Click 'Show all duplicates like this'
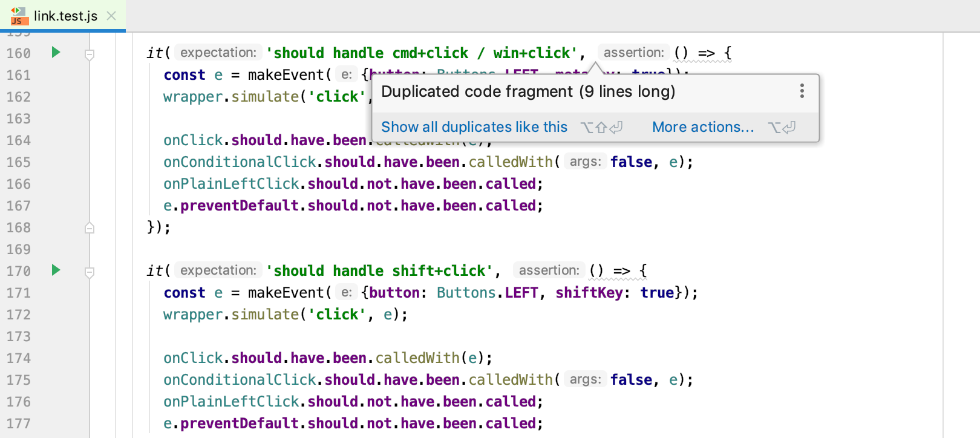Screen dimensions: 980x438 click(474, 127)
